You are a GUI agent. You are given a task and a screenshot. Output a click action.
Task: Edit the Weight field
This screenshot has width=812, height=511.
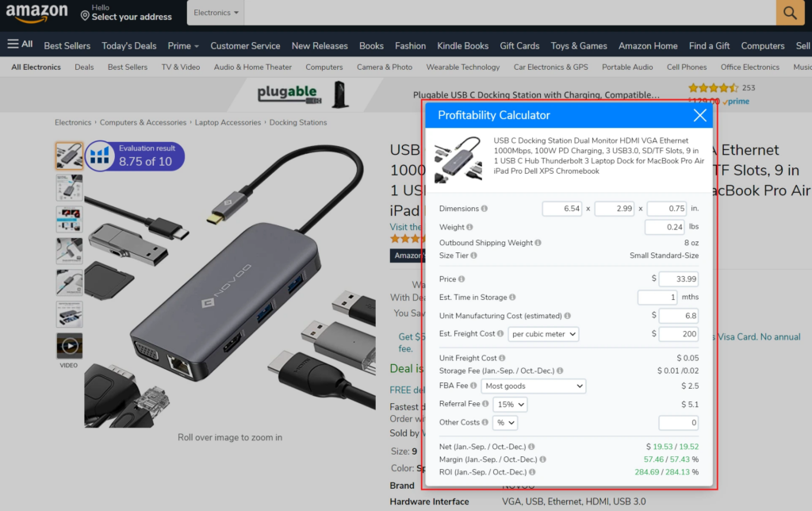(x=665, y=227)
